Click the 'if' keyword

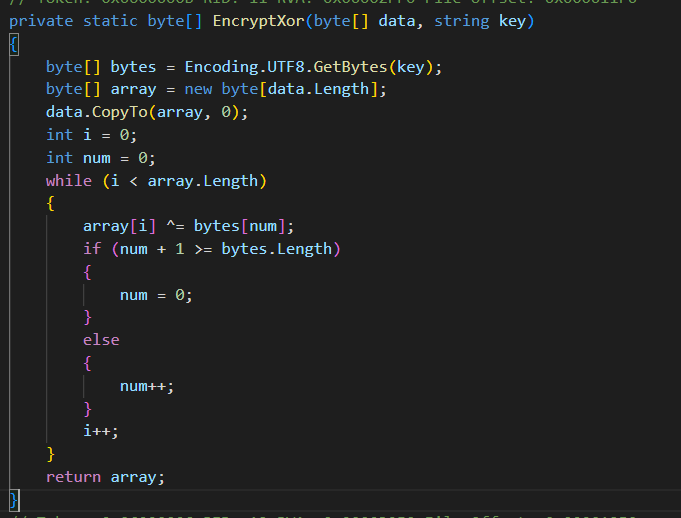click(92, 248)
